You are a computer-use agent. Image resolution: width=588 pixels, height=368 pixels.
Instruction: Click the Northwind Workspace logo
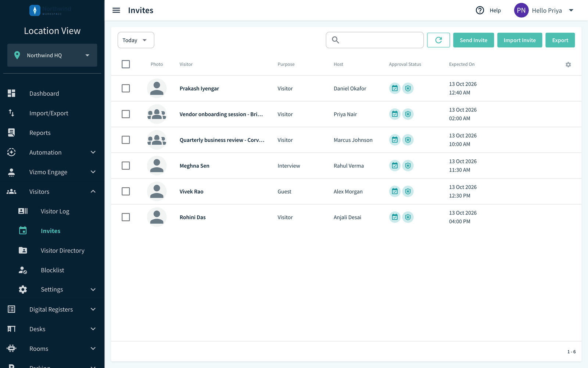pyautogui.click(x=50, y=10)
